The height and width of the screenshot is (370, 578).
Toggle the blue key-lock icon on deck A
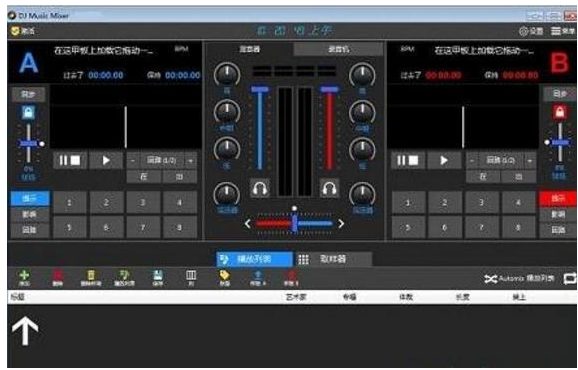[28, 112]
